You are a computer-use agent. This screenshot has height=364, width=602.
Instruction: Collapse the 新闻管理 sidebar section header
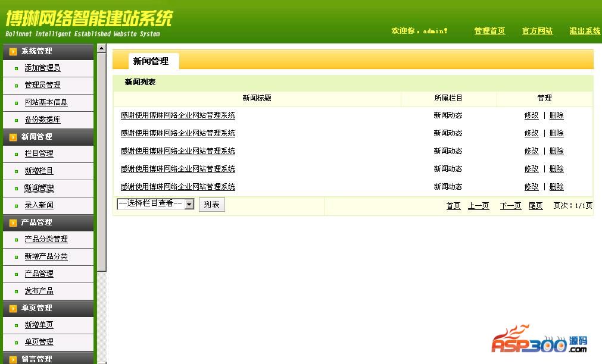[48, 137]
